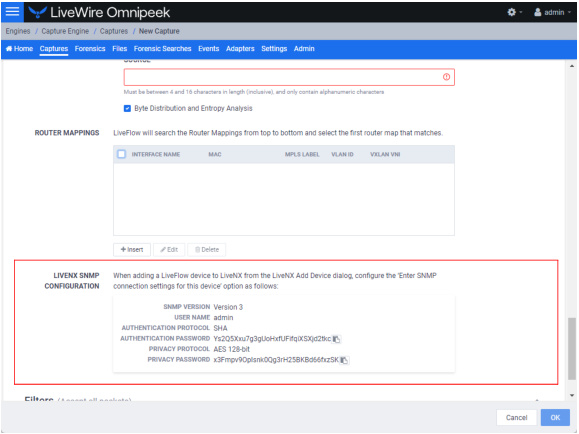Click the error warning icon in input
579x434 pixels.
click(x=446, y=77)
